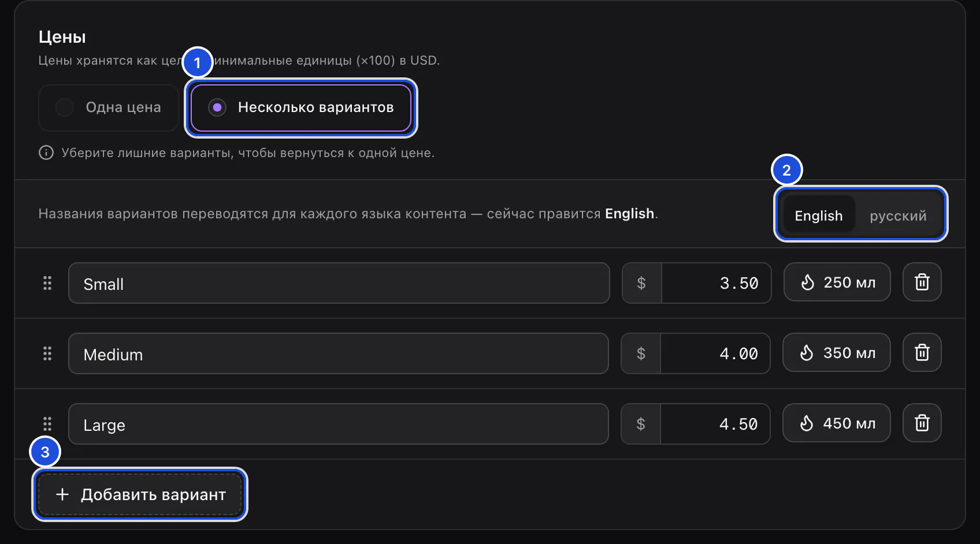The image size is (980, 544).
Task: Open the 350 мл volume selector
Action: point(836,352)
